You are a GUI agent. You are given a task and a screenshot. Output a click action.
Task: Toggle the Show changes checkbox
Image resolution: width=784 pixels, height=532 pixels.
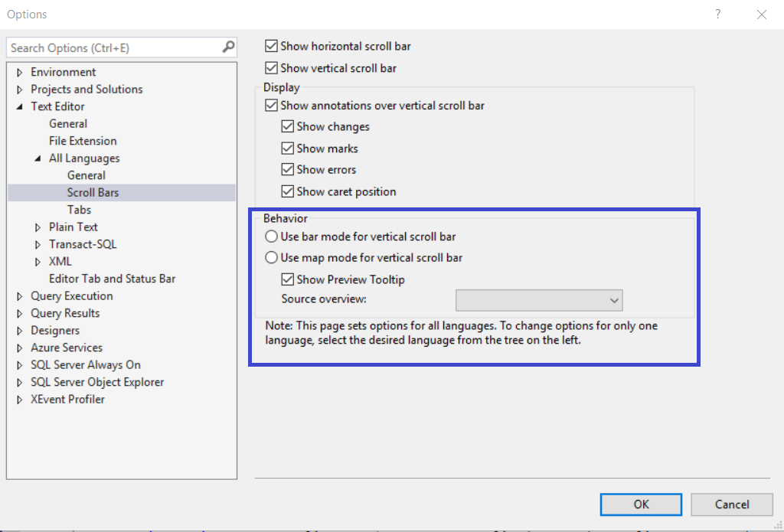pyautogui.click(x=287, y=127)
